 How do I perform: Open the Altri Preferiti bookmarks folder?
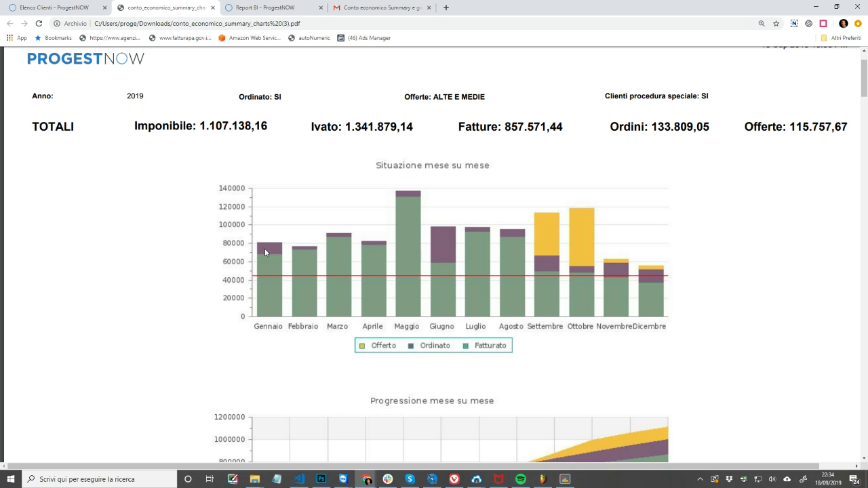click(841, 38)
